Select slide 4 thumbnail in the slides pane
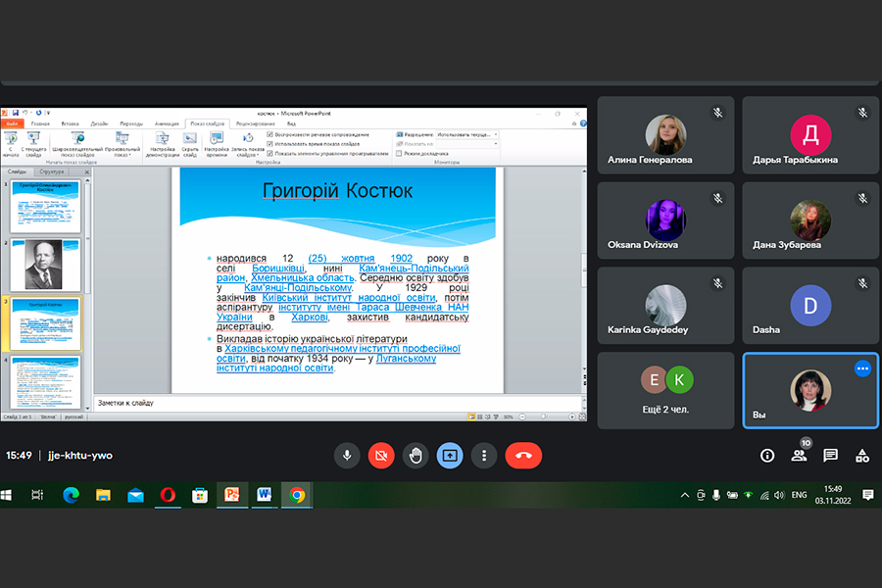 [x=45, y=382]
